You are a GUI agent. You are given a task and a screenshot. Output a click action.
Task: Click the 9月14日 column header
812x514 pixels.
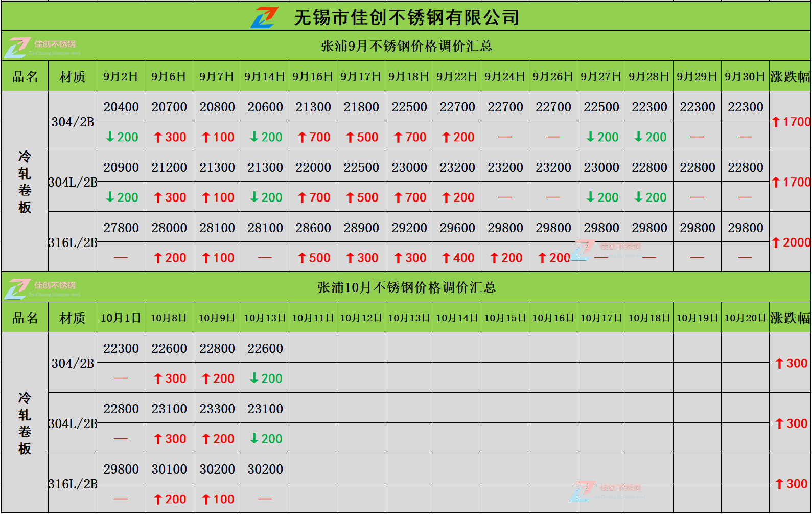click(265, 76)
